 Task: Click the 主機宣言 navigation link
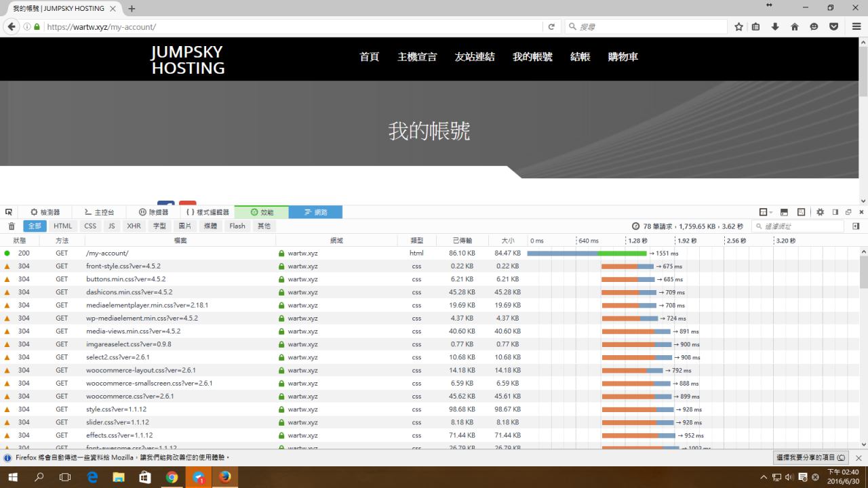(417, 57)
